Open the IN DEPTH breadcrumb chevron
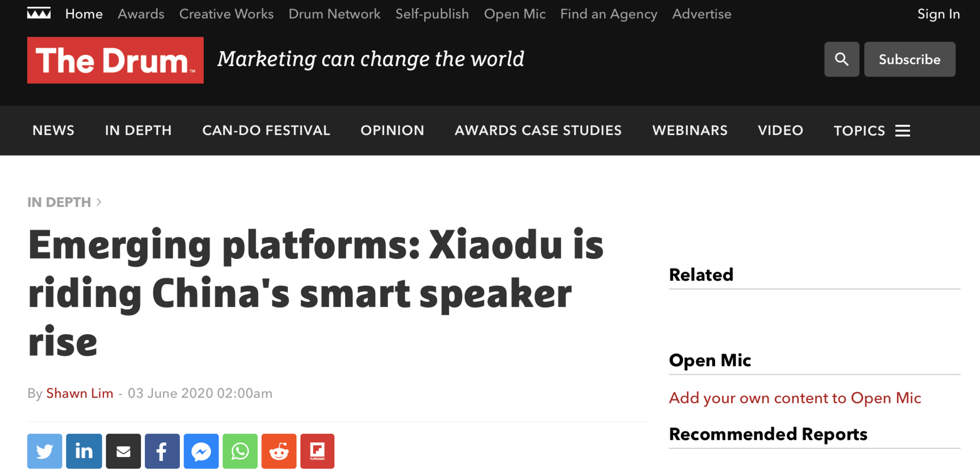Viewport: 980px width, 476px height. (99, 202)
